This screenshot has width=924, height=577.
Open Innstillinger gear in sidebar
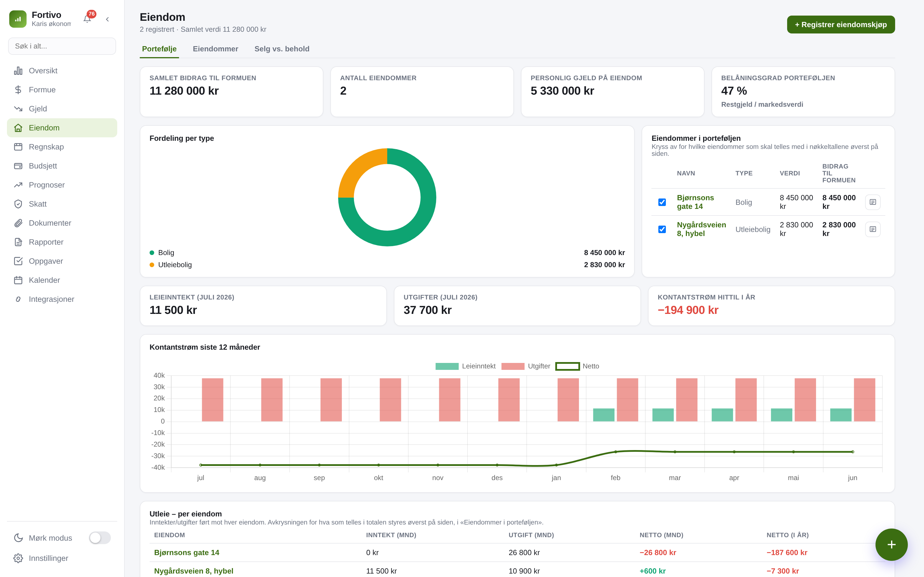tap(18, 558)
